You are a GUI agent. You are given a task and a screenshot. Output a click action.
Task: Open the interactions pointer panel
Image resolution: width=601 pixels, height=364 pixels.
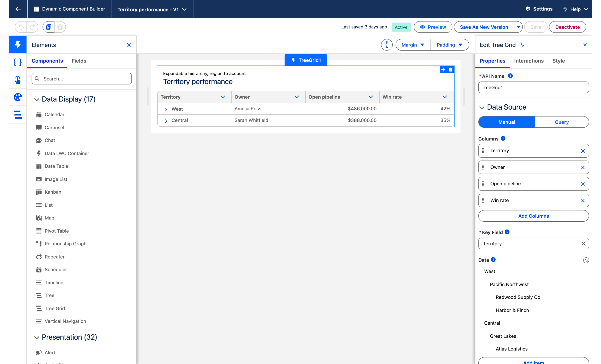18,80
